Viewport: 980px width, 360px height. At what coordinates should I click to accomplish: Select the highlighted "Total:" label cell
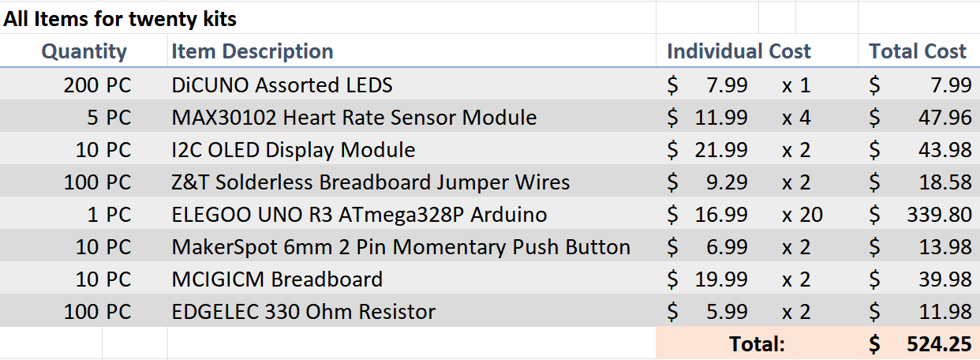757,344
